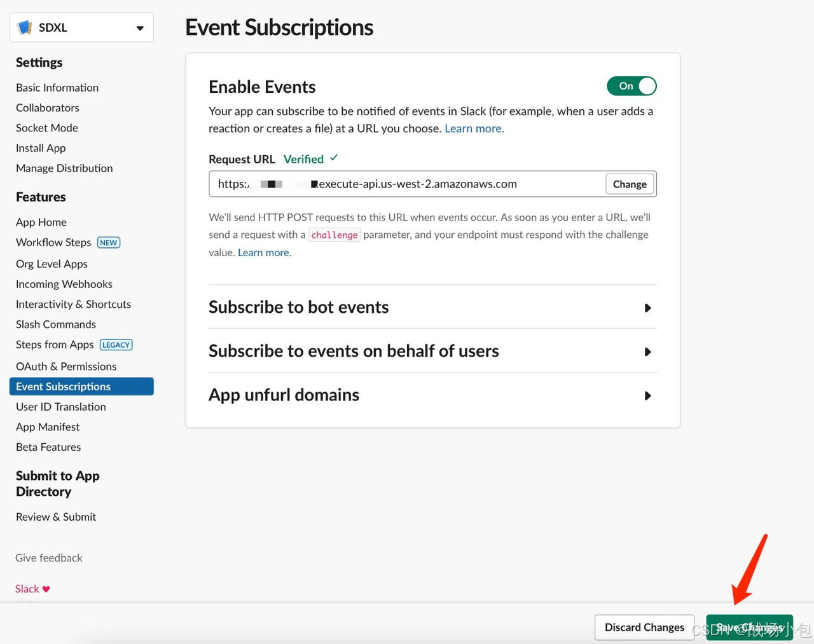Click the Discard Changes button
814x644 pixels.
(645, 627)
